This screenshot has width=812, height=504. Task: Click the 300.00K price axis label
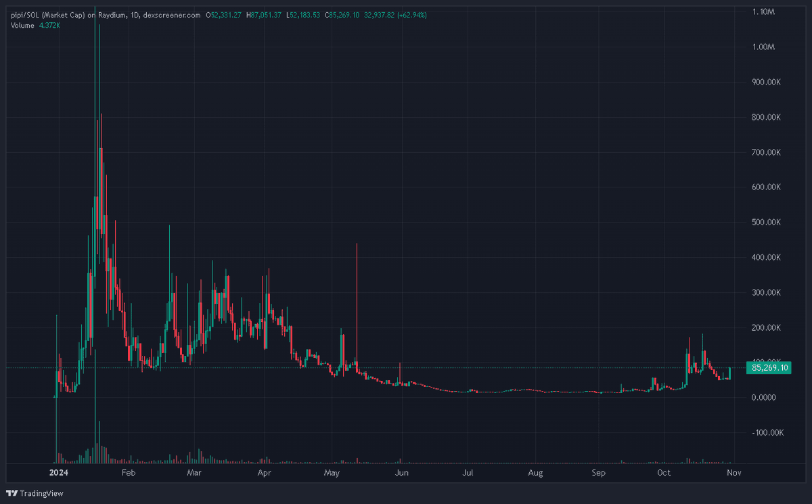[x=765, y=293]
